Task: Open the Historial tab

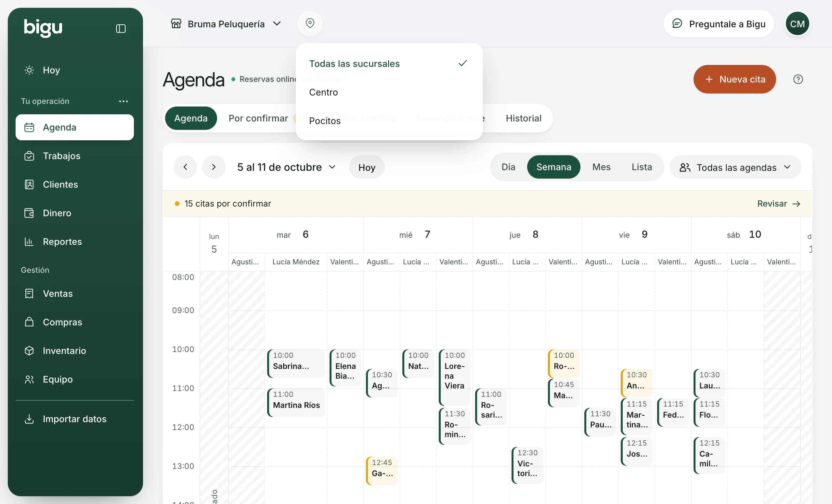Action: coord(523,119)
